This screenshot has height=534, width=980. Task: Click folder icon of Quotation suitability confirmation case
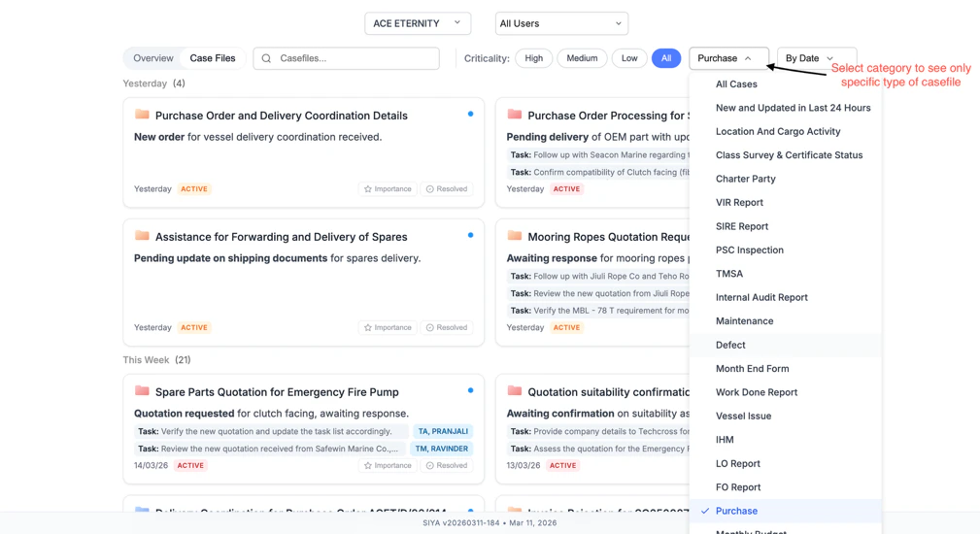(x=515, y=391)
